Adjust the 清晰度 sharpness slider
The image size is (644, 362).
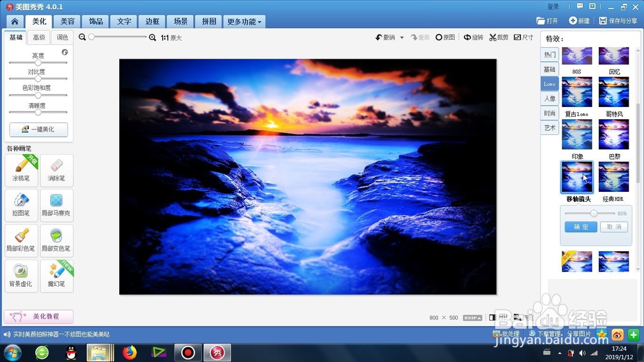point(38,112)
